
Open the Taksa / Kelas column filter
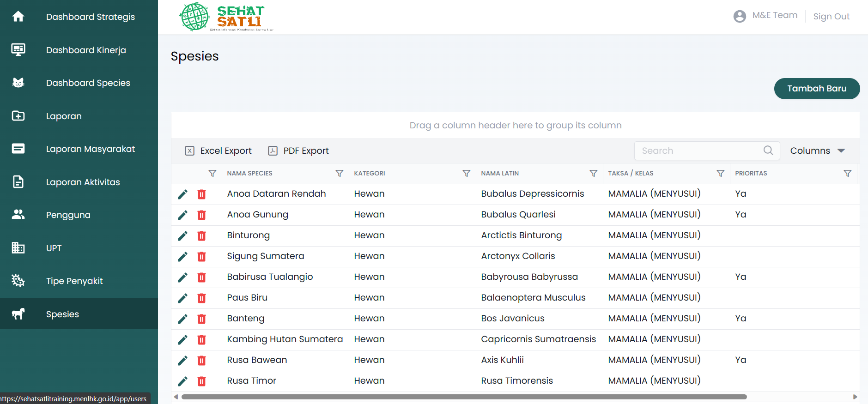pyautogui.click(x=721, y=173)
